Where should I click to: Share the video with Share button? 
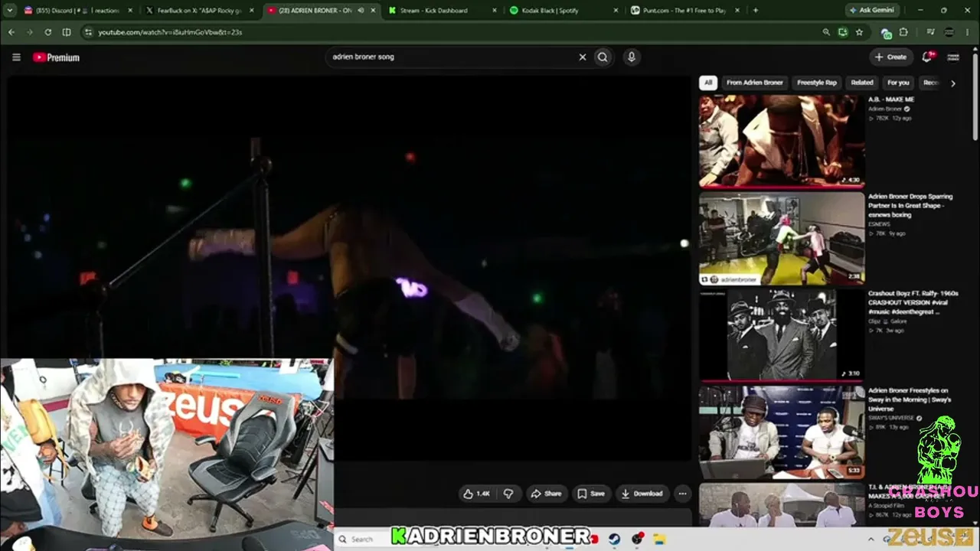click(546, 494)
